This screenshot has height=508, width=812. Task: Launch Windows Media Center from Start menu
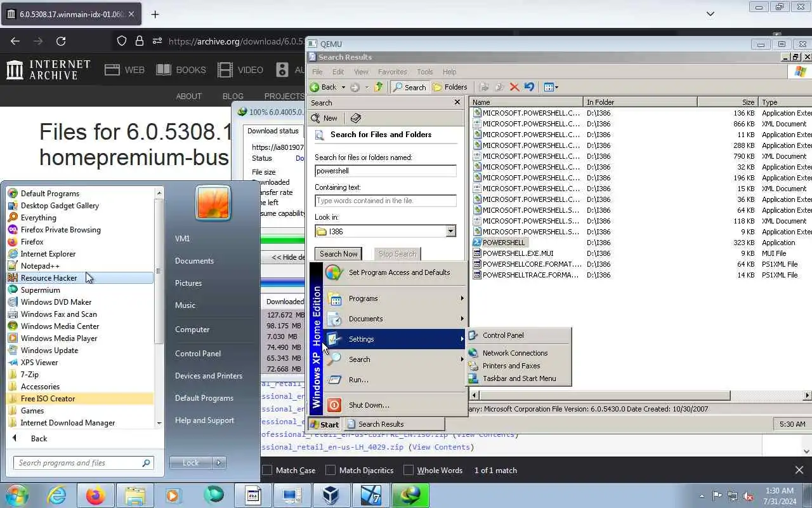pyautogui.click(x=80, y=326)
